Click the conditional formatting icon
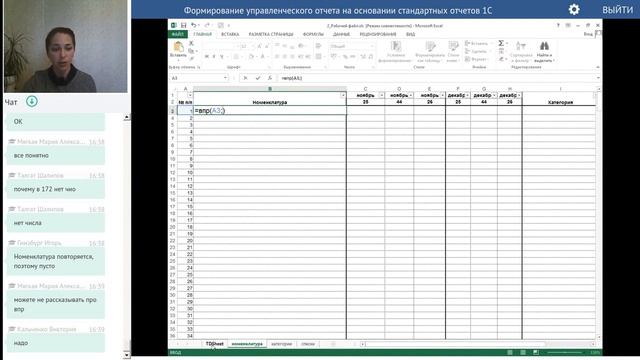Image resolution: width=640 pixels, height=360 pixels. (395, 47)
